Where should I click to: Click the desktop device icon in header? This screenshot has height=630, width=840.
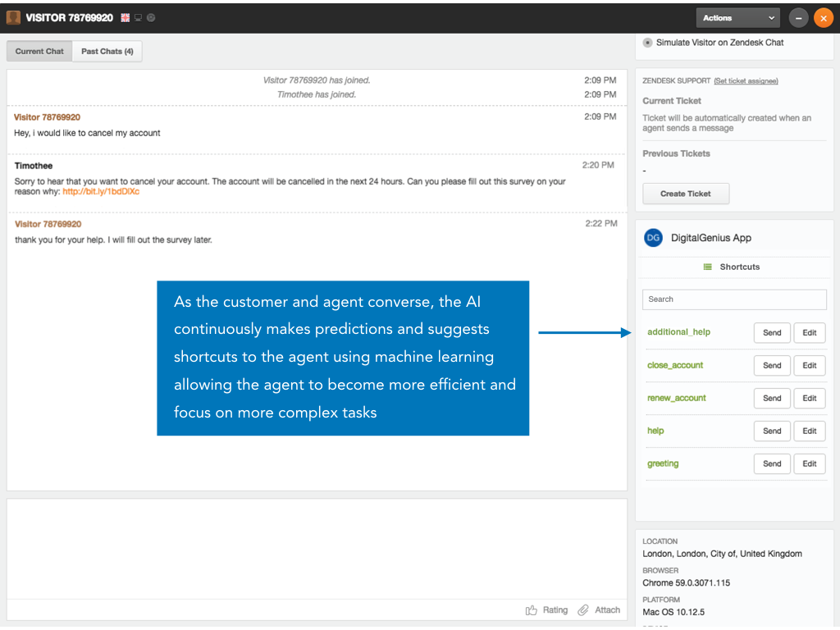point(138,17)
